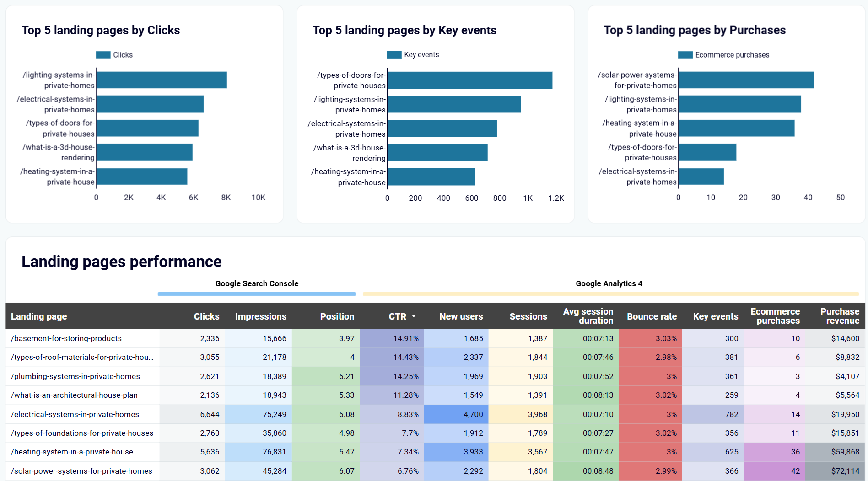
Task: Sort the table by Position column
Action: coord(337,316)
